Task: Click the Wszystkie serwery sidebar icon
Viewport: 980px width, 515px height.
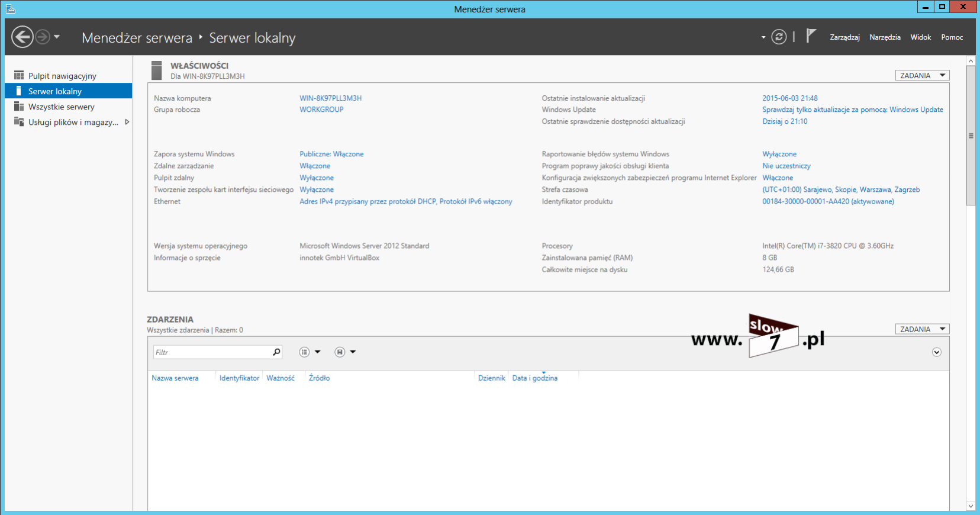Action: [x=19, y=107]
